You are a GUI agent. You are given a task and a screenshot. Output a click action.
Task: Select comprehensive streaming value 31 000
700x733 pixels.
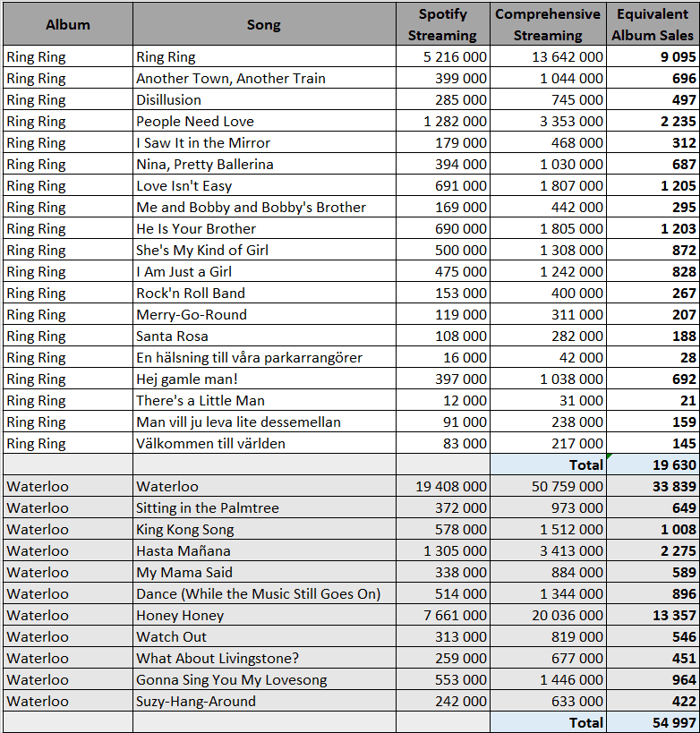coord(548,401)
